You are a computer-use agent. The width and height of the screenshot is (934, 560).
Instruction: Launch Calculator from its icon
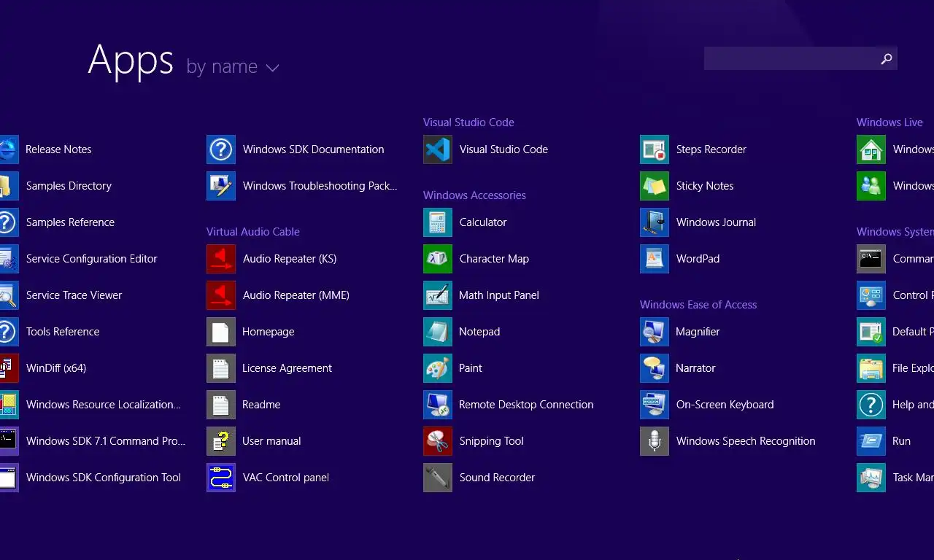(438, 222)
